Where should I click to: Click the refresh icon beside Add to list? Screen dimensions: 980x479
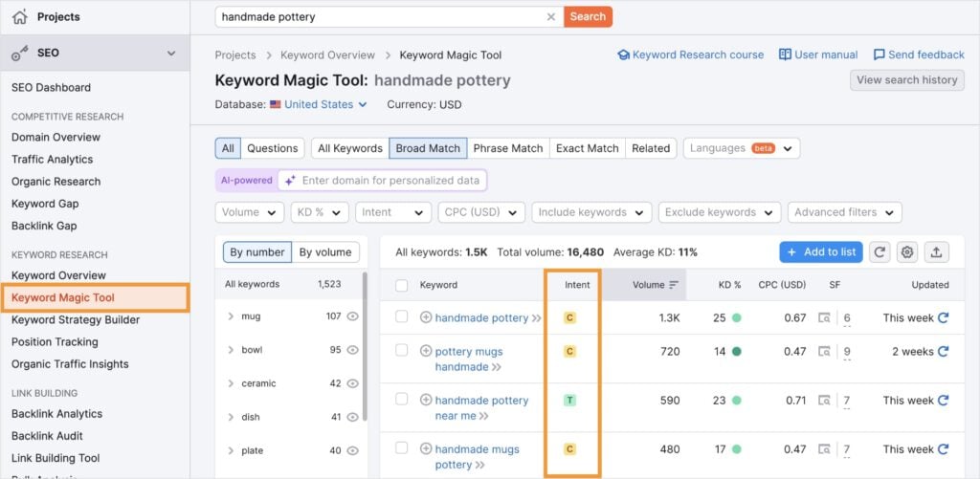[x=880, y=252]
